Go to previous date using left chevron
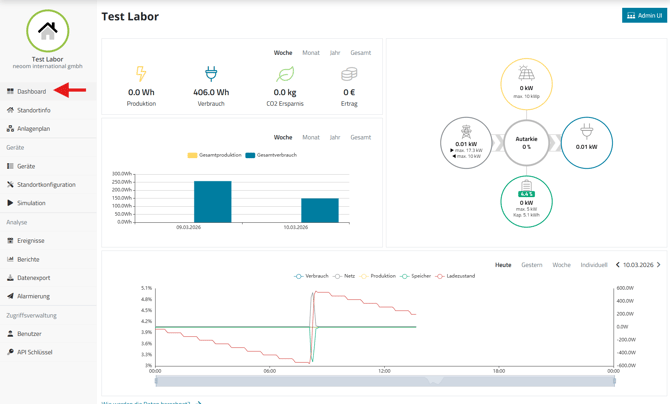 [617, 265]
